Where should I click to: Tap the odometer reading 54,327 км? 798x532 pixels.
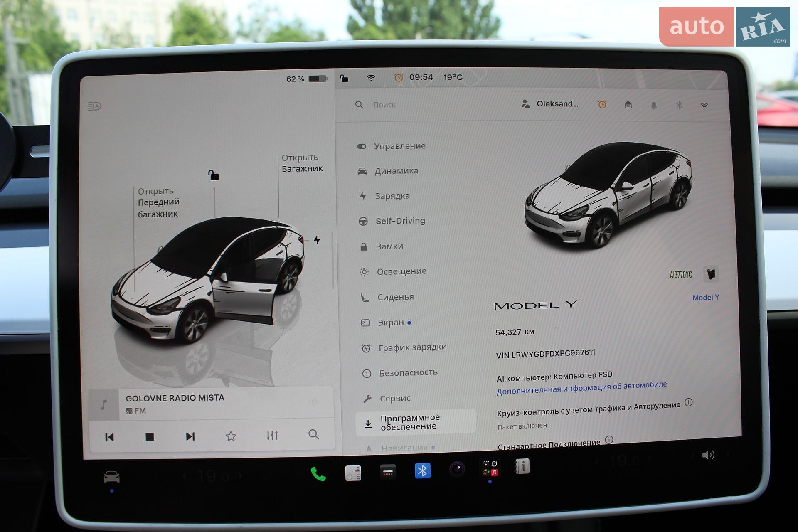(515, 332)
